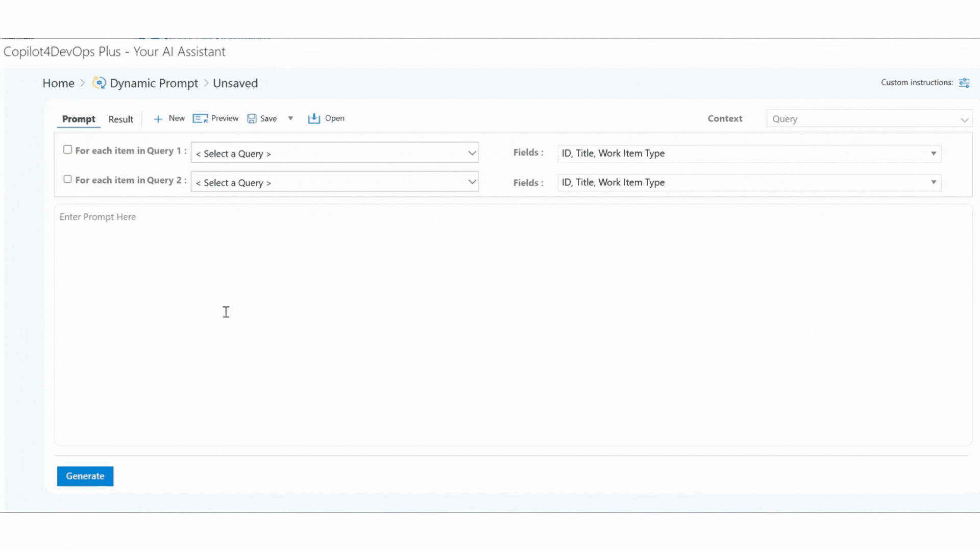
Task: Go to Home breadcrumb link
Action: pyautogui.click(x=58, y=83)
